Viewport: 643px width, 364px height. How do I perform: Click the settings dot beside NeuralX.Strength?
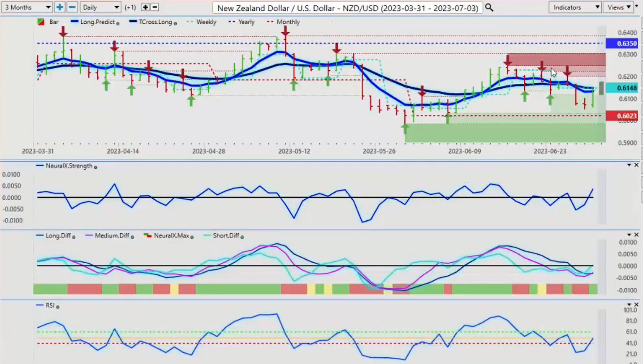(95, 167)
